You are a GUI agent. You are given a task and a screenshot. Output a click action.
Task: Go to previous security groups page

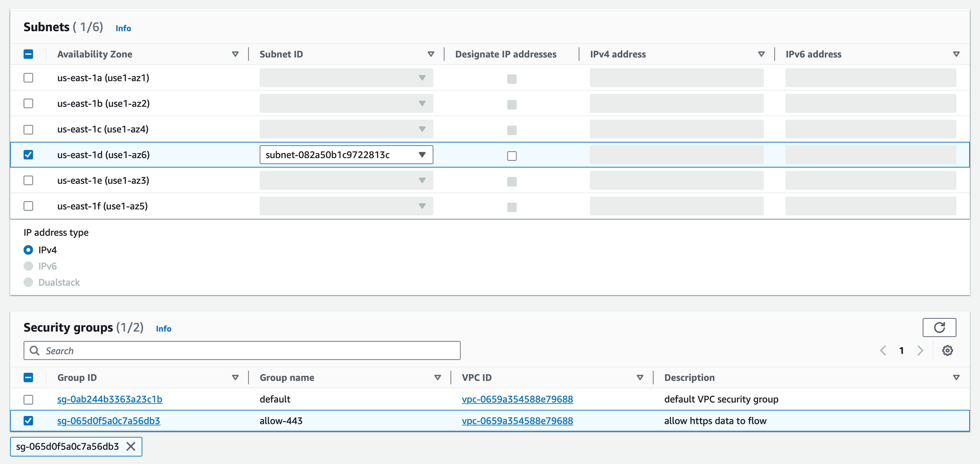tap(883, 350)
